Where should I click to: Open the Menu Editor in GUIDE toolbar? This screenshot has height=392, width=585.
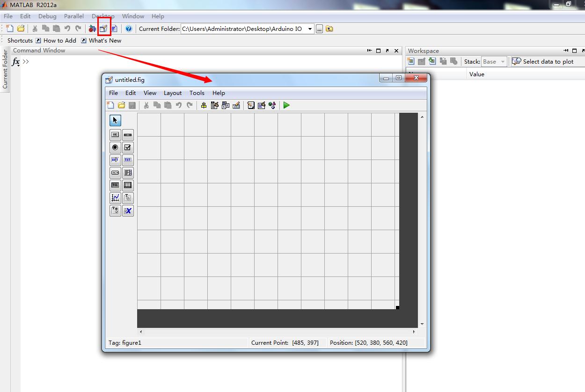(x=215, y=105)
